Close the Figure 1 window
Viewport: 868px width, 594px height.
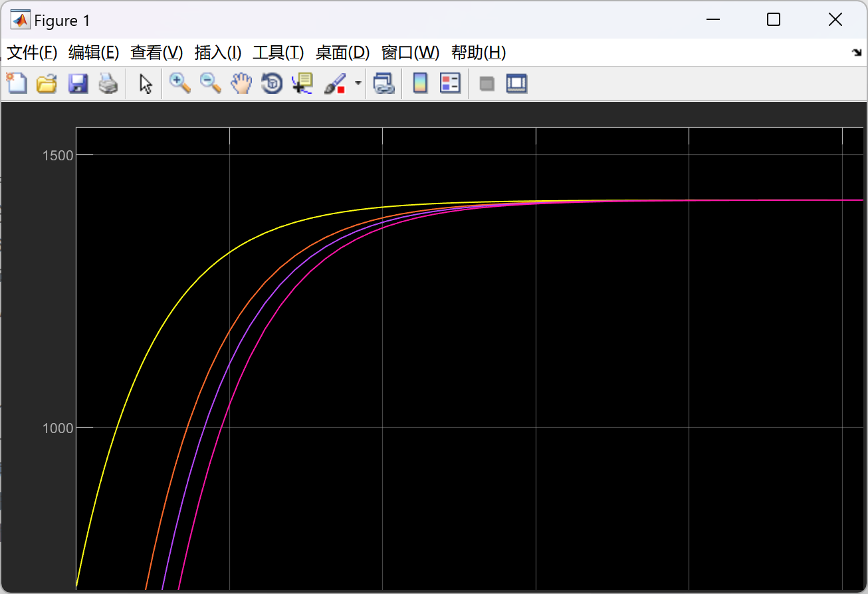(x=835, y=20)
